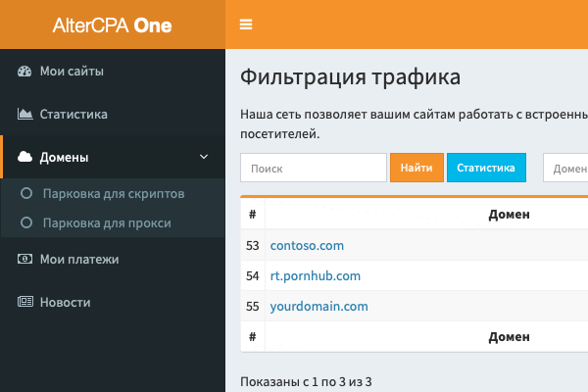This screenshot has width=588, height=392.
Task: Click the circle icon beside Парковка для скриптов
Action: click(x=26, y=193)
